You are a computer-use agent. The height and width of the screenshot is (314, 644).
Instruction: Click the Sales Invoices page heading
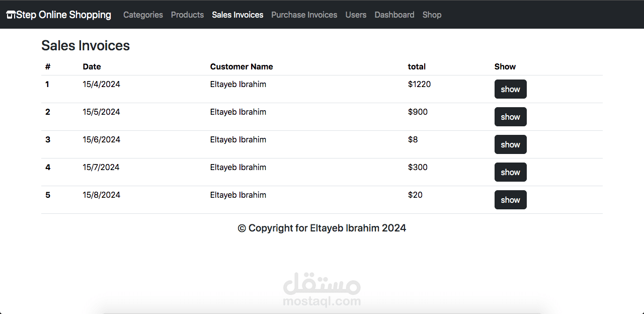pos(86,46)
